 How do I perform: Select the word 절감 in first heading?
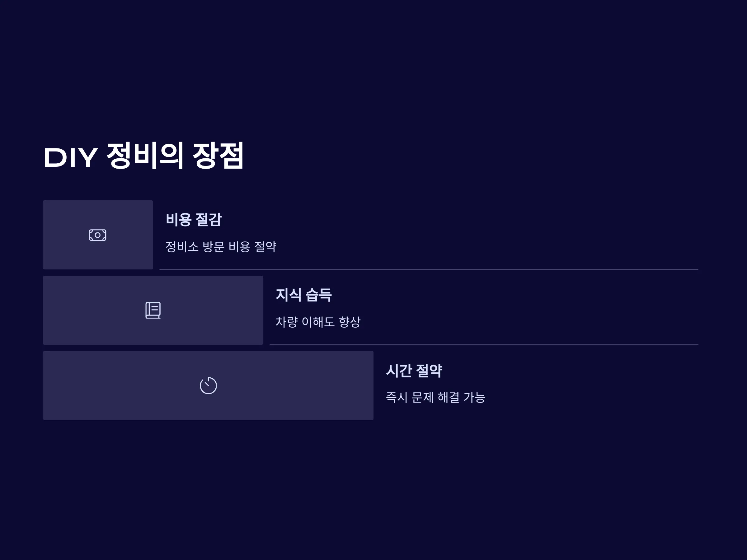(x=209, y=219)
